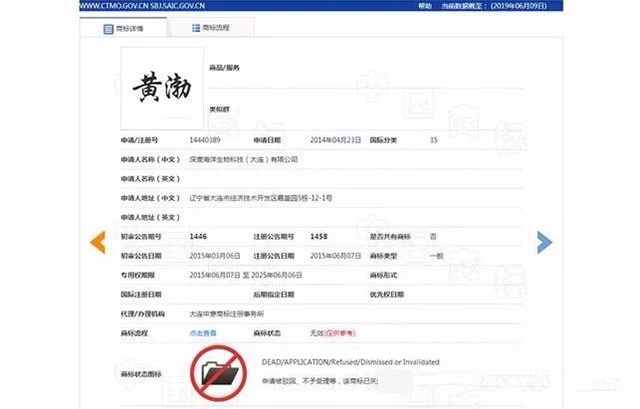Click the WWW.CTMO.GOV.CN header text
The height and width of the screenshot is (409, 640).
click(x=142, y=6)
